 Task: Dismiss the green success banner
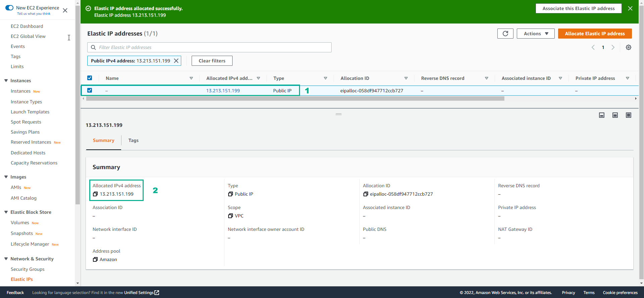tap(630, 8)
